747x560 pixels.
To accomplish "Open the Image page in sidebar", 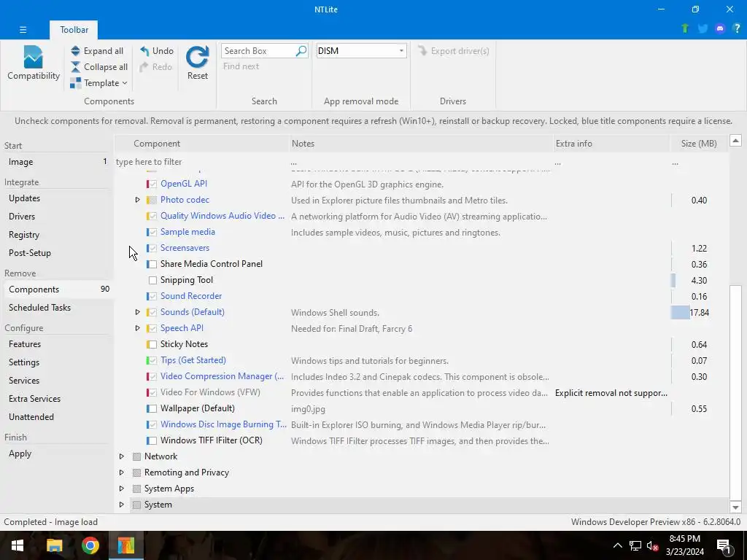I will click(x=57, y=162).
